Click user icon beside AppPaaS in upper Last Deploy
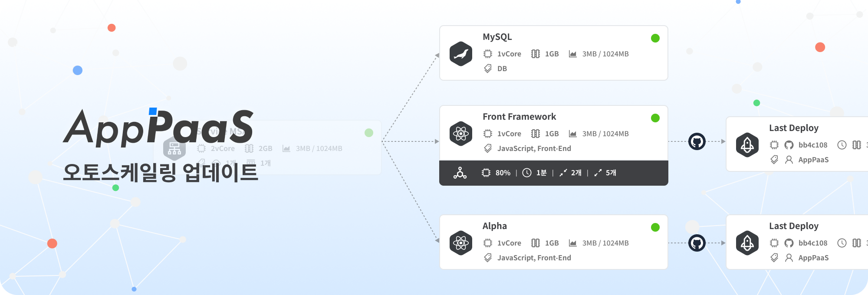Image resolution: width=868 pixels, height=295 pixels. tap(789, 160)
